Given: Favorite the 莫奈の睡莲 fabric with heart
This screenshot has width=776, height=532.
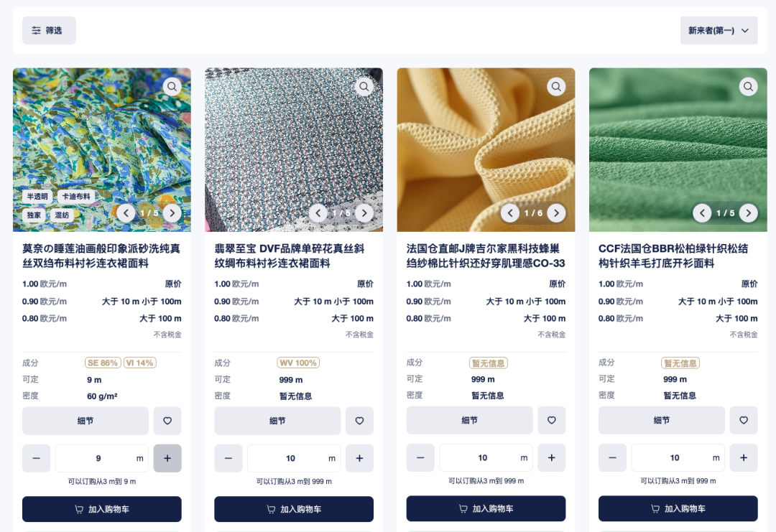Looking at the screenshot, I should (167, 421).
